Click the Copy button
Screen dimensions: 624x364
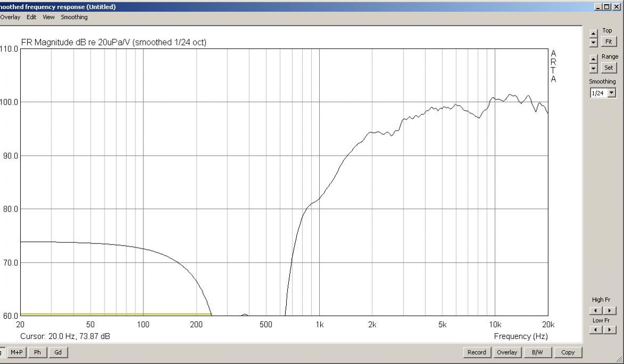(x=568, y=352)
